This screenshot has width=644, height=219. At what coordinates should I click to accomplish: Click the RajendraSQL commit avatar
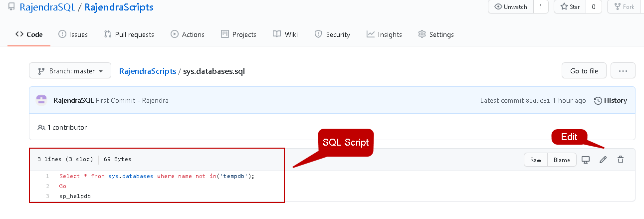click(41, 100)
